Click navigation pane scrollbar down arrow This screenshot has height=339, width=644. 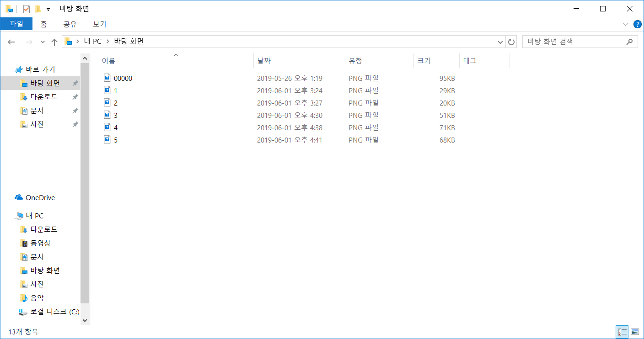click(85, 321)
